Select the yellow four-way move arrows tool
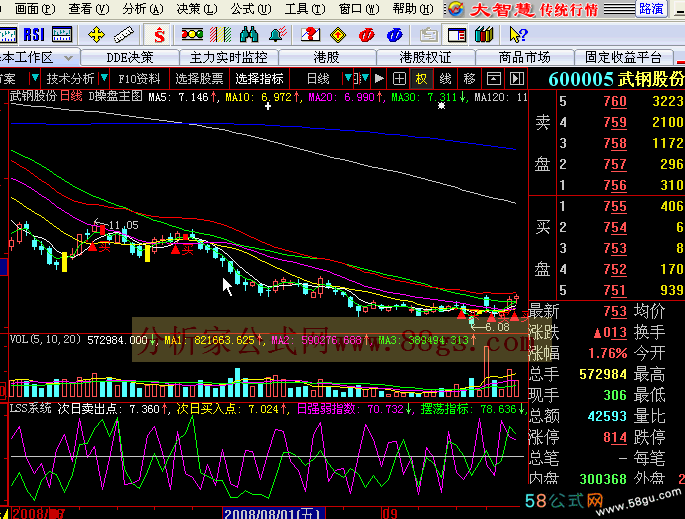Screen dimensions: 685x519 coord(96,35)
